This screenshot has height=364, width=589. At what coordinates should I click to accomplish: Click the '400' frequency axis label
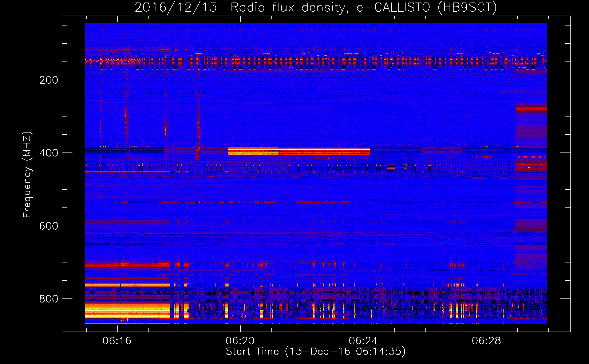49,153
